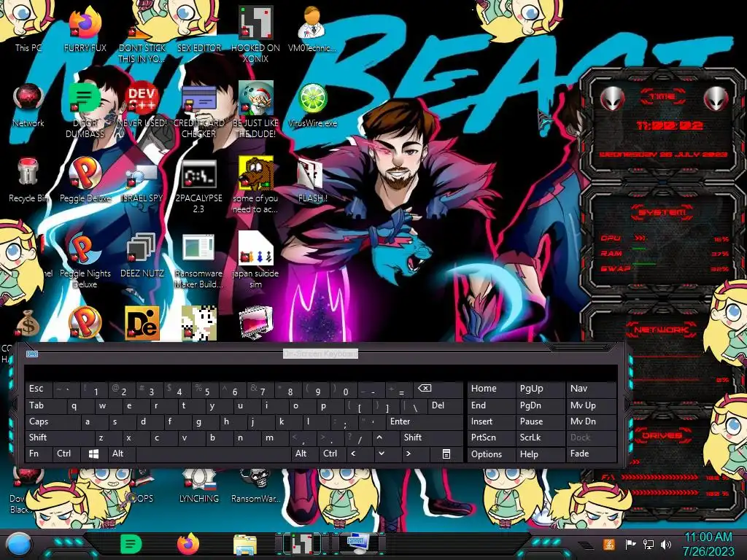Click the Options key on keyboard
This screenshot has width=747, height=560.
click(491, 454)
